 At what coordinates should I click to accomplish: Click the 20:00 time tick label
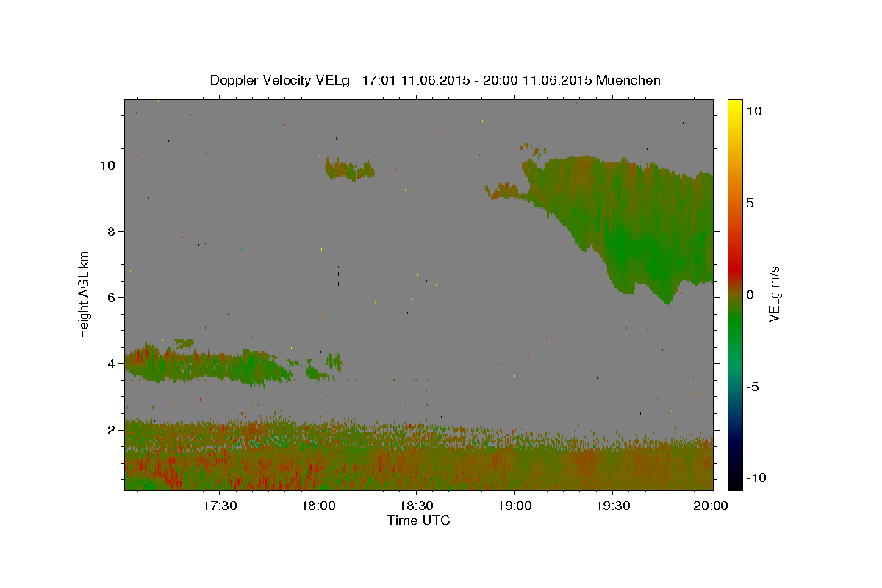pyautogui.click(x=711, y=506)
